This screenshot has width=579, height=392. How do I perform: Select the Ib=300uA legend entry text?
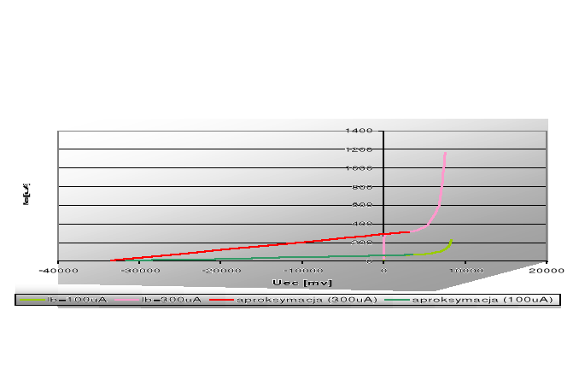click(x=172, y=300)
